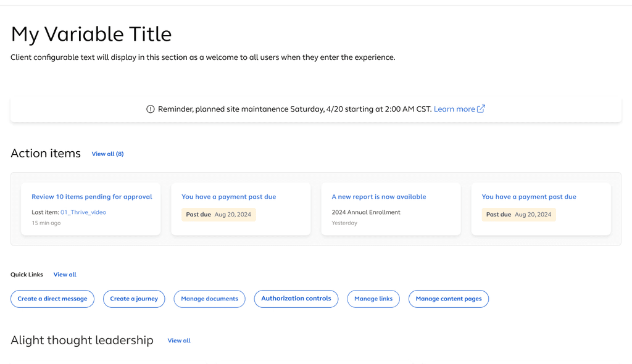Screen dimensions: 632x364
Task: Open the Learn more maintenance link
Action: coord(454,109)
